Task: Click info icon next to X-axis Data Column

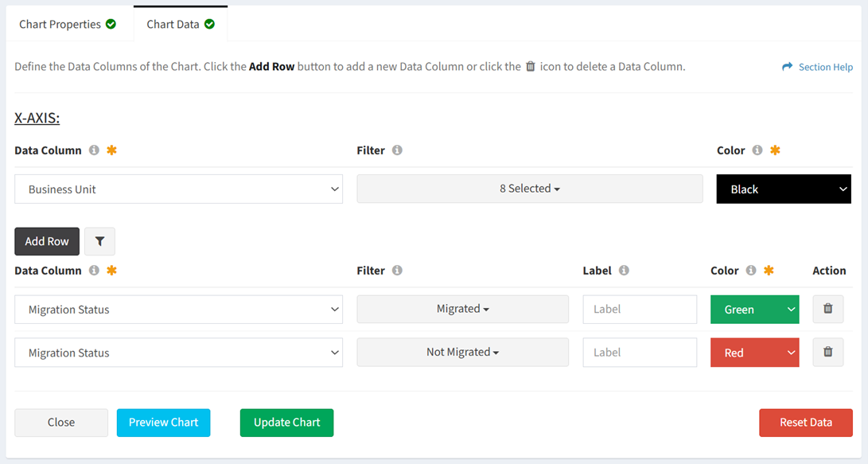Action: click(x=94, y=150)
